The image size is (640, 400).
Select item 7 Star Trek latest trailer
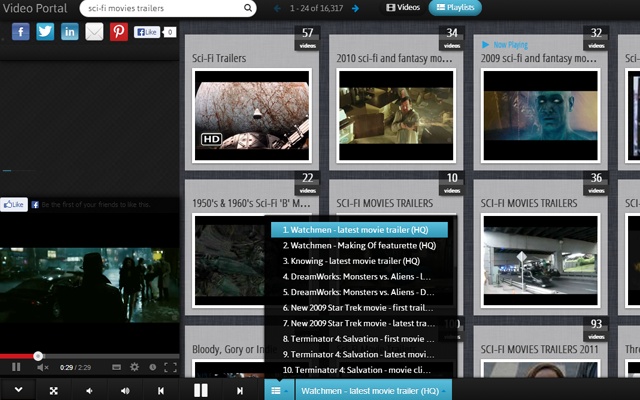pyautogui.click(x=359, y=323)
